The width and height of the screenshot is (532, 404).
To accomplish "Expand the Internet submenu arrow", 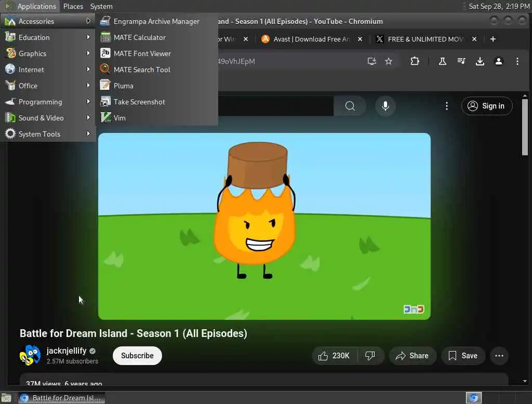I will pos(88,69).
